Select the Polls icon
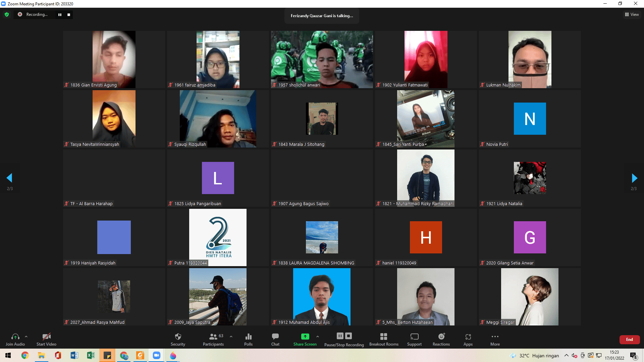The image size is (644, 362). [x=248, y=339]
